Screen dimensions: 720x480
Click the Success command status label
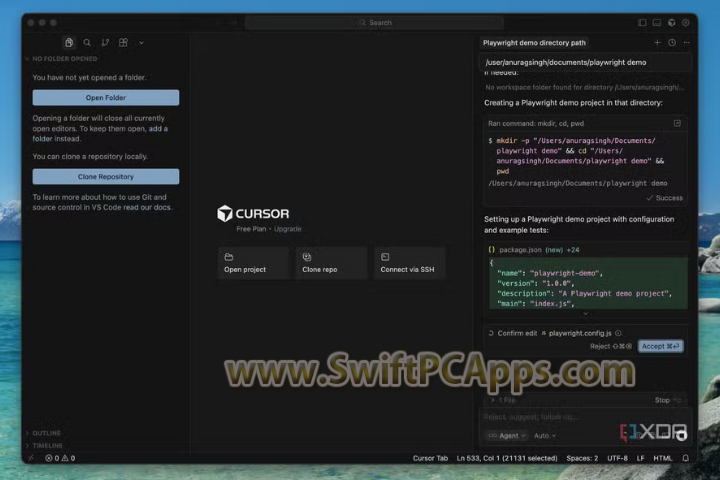pos(665,198)
